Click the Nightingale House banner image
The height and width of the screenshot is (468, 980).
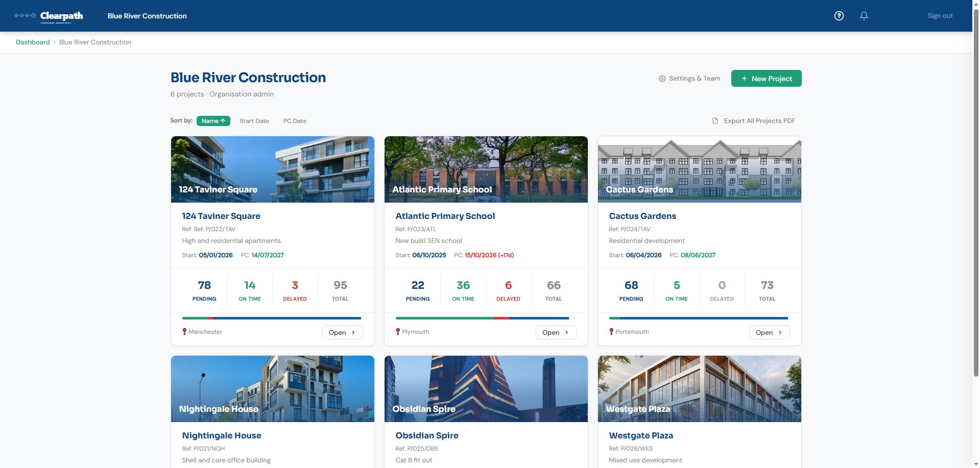coord(273,389)
